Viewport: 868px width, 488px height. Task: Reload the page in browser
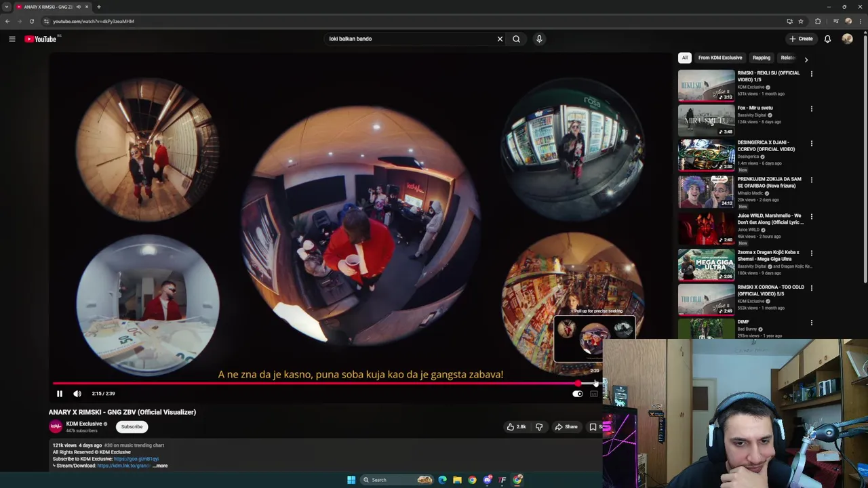[31, 21]
